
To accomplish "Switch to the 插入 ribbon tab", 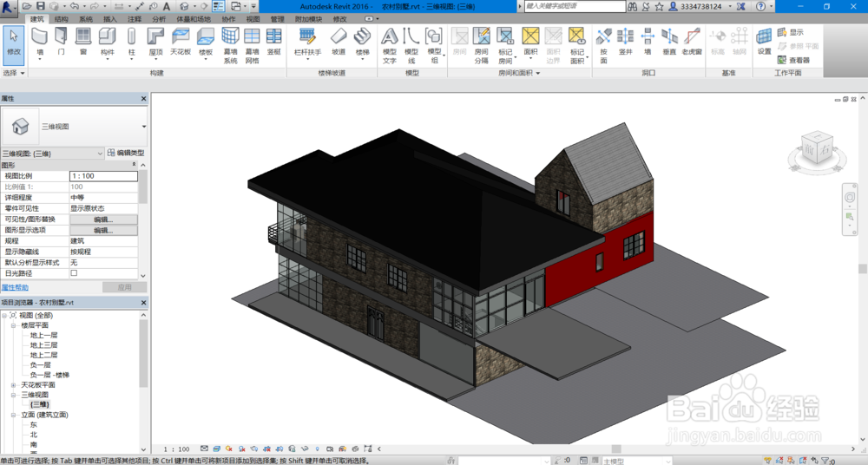I will point(110,19).
